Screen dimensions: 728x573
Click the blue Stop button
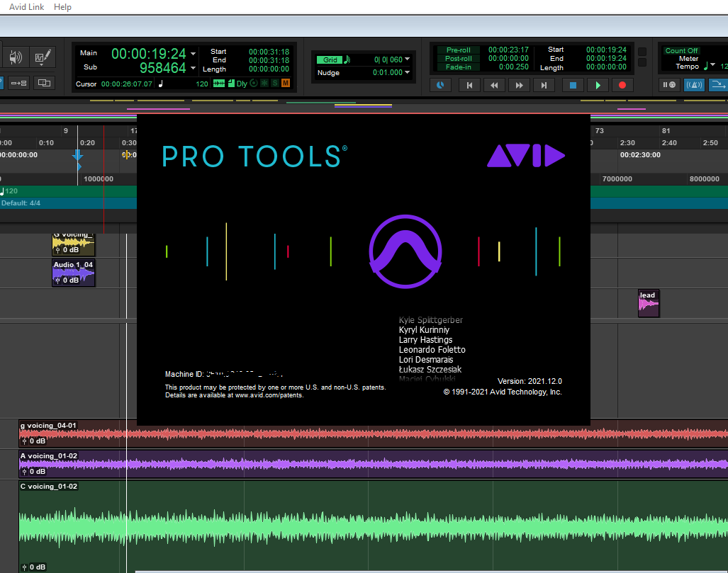click(x=573, y=85)
